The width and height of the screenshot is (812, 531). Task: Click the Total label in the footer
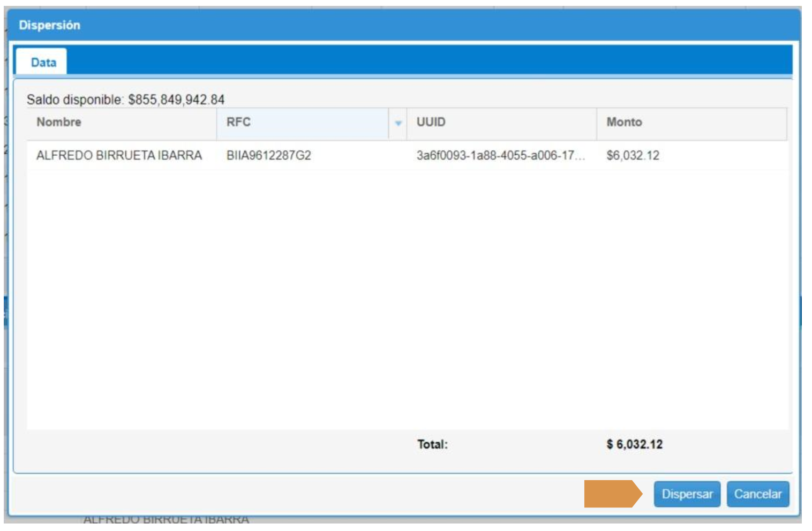point(432,444)
